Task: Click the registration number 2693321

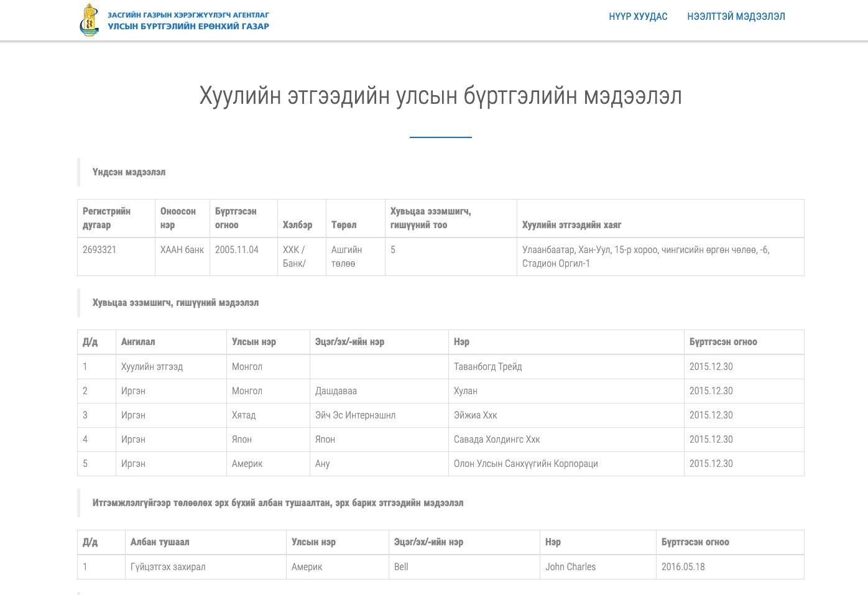Action: pos(99,250)
